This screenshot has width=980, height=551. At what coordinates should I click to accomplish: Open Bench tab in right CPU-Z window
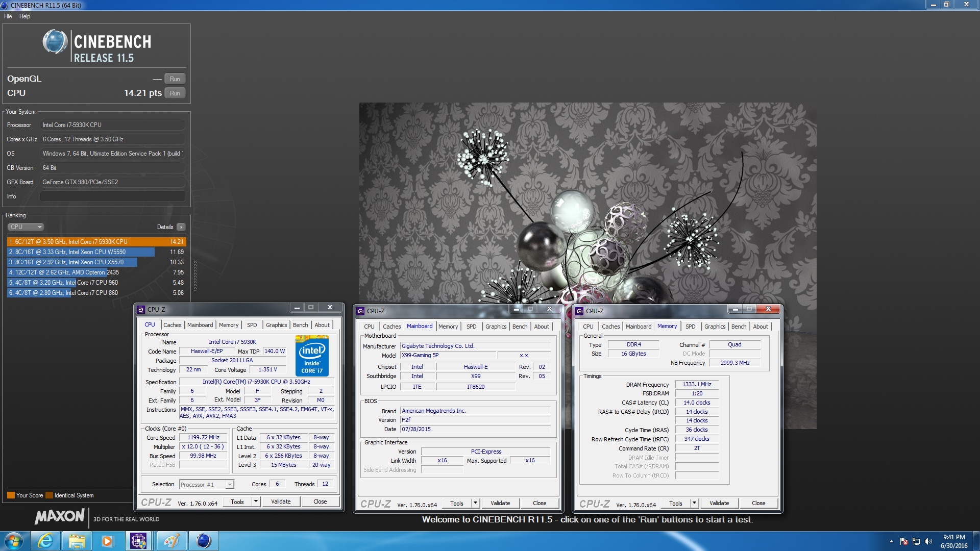click(739, 327)
